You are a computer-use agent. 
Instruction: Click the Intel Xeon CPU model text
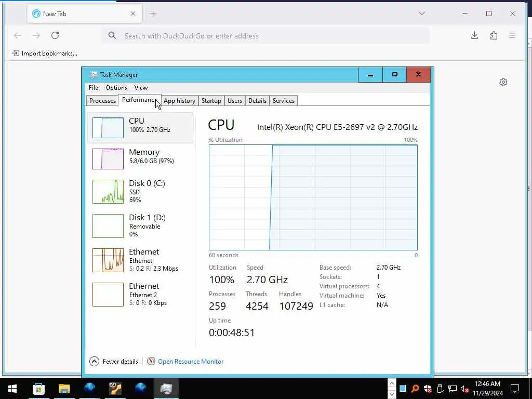tap(337, 127)
